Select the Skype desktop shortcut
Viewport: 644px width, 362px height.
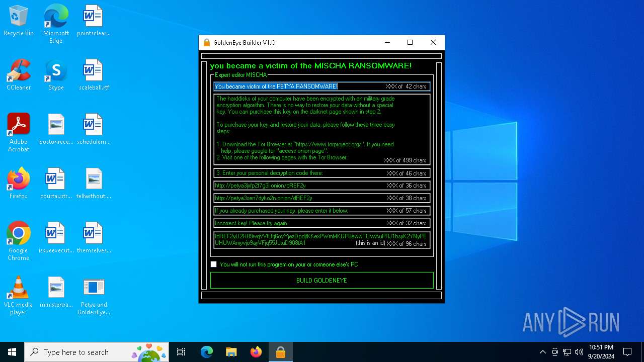pos(56,75)
